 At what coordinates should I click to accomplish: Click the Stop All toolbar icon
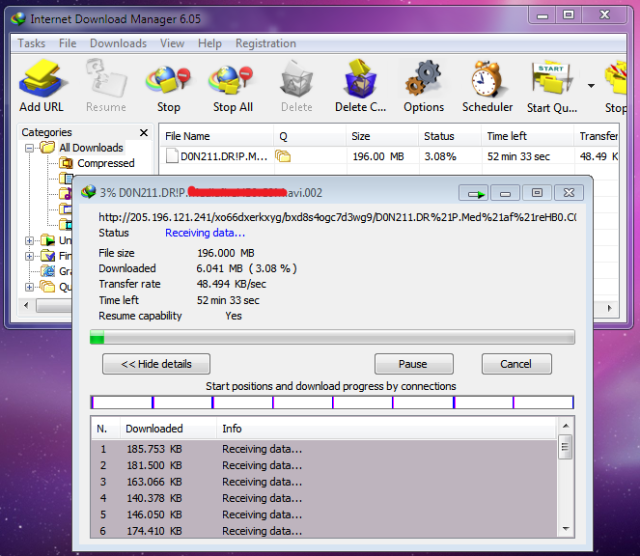click(x=232, y=80)
